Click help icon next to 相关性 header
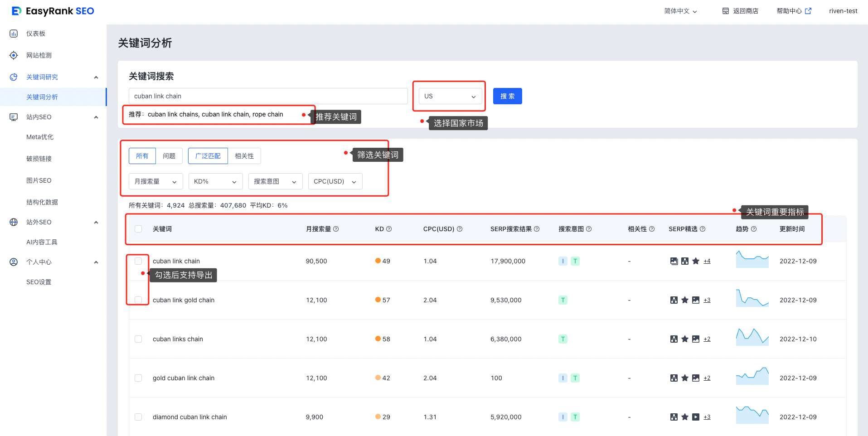 click(652, 229)
